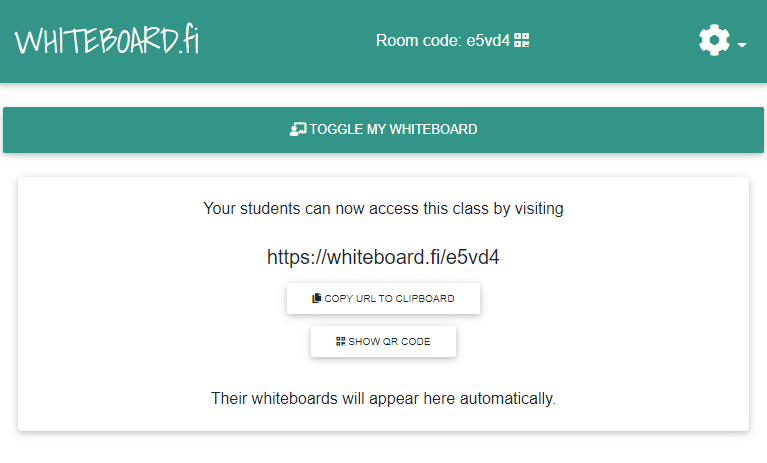Click the "Your students can now access" sentence
The width and height of the screenshot is (767, 463).
click(384, 209)
